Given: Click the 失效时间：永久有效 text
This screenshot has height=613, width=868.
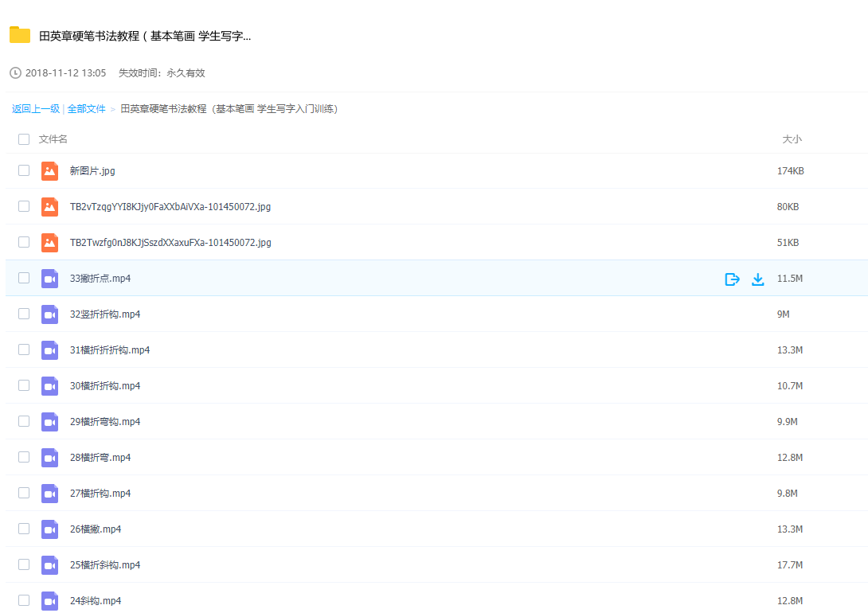Looking at the screenshot, I should [x=162, y=73].
